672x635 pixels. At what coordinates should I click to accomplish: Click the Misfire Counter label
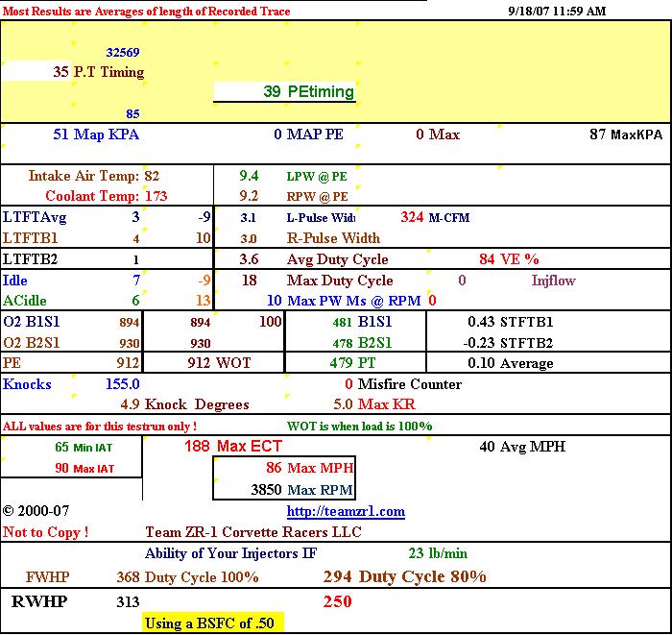pos(409,384)
